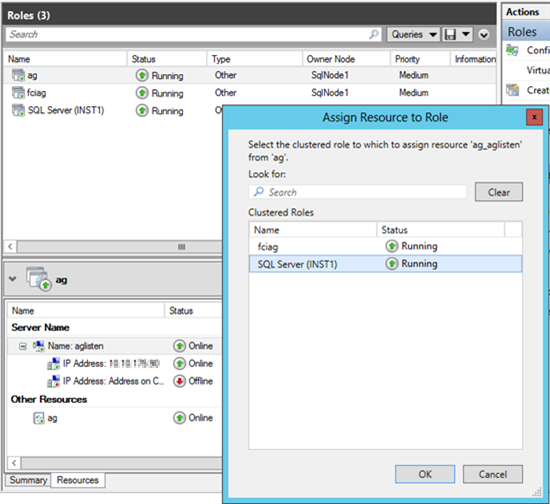Viewport: 550px width, 504px height.
Task: Click Medium priority cell for fciag role
Action: 414,93
